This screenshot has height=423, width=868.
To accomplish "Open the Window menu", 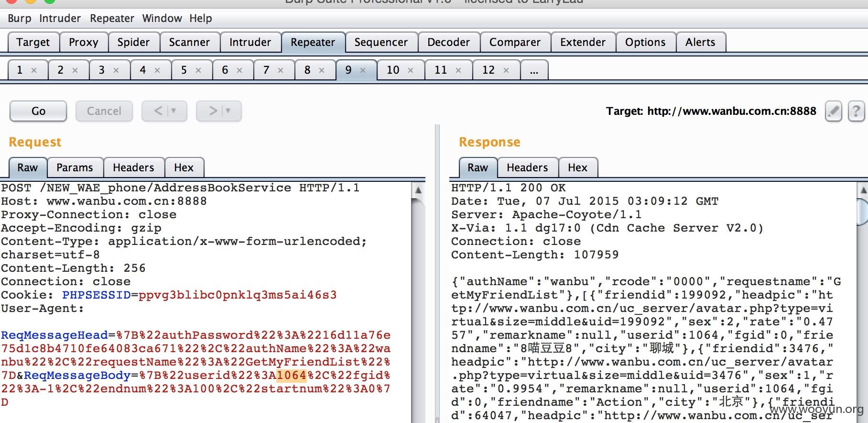I will point(162,18).
